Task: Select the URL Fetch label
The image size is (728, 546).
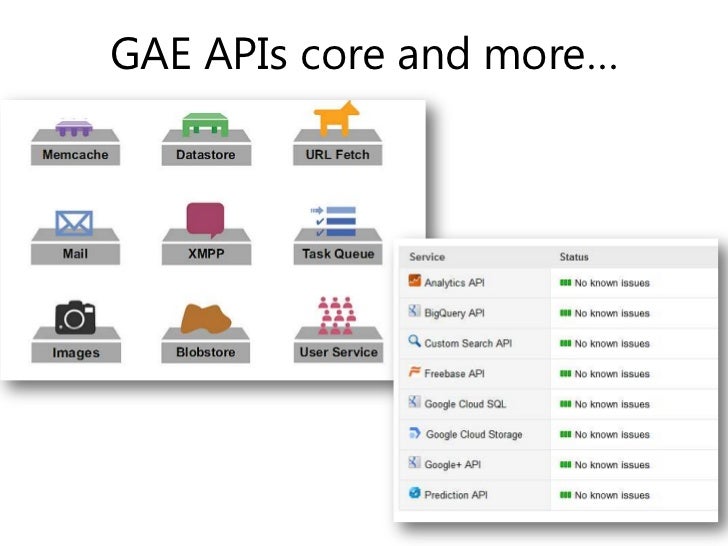Action: (x=338, y=155)
